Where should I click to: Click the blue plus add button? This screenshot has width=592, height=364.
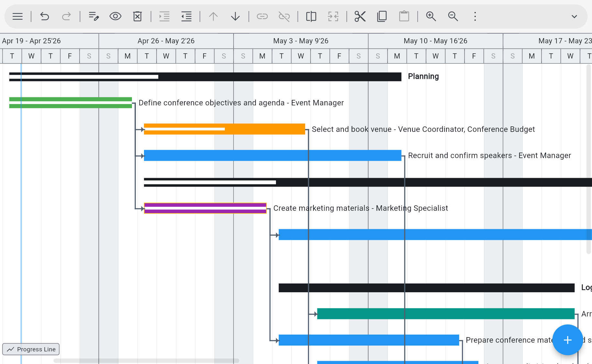(x=568, y=340)
